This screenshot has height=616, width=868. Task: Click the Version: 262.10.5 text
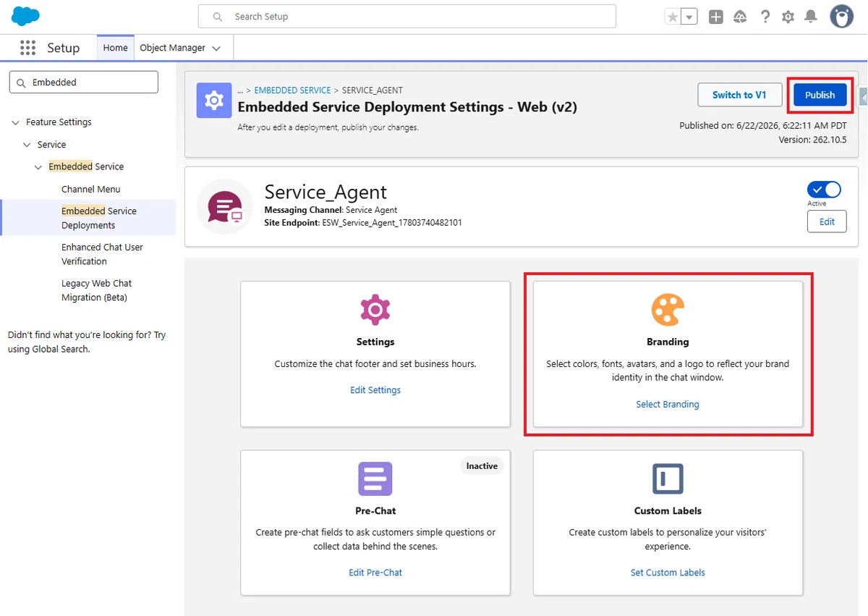[x=812, y=140]
